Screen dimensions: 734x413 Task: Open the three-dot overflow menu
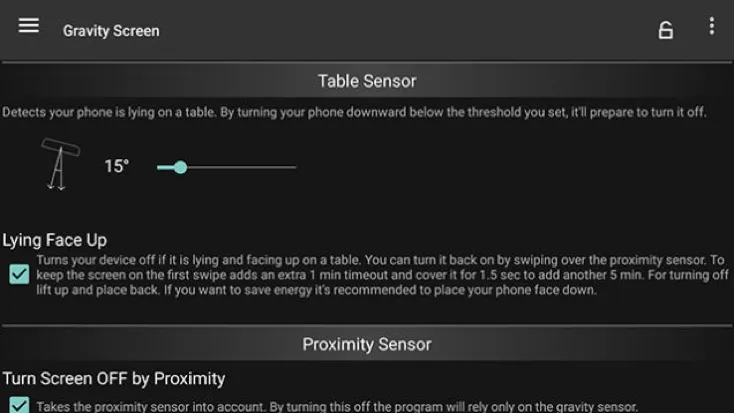(711, 27)
